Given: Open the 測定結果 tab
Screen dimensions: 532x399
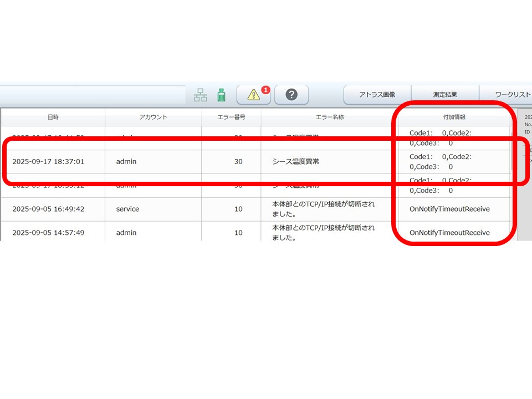Looking at the screenshot, I should point(445,95).
